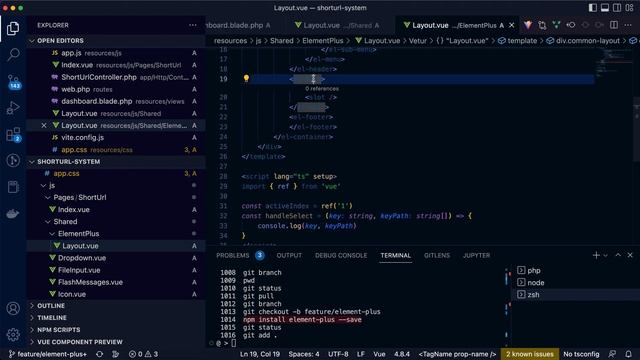Toggle bottom panel layout icon

(604, 8)
